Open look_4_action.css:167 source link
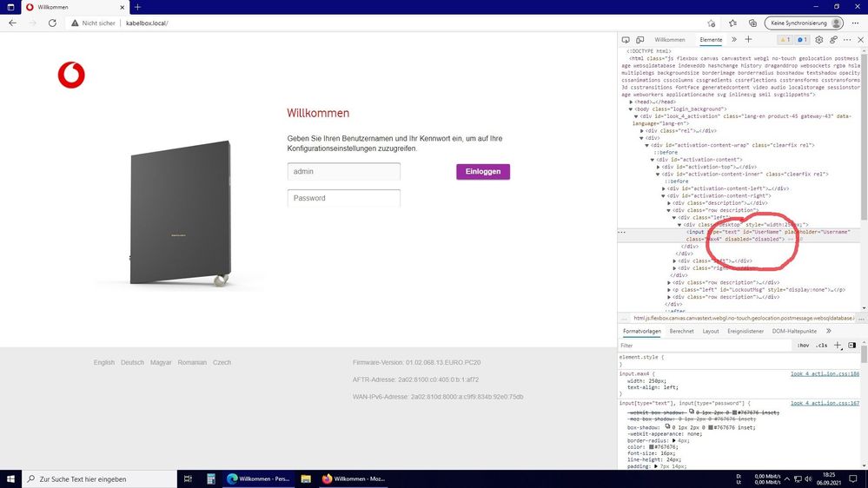Image resolution: width=868 pixels, height=488 pixels. [825, 404]
